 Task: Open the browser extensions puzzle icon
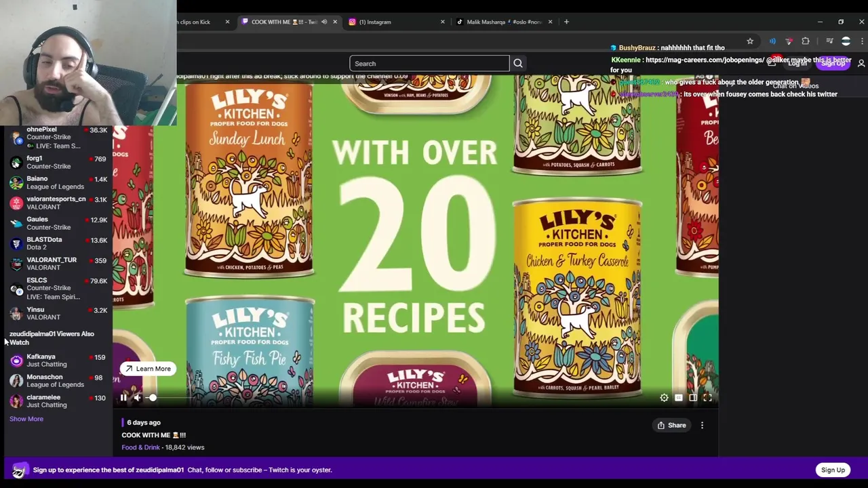pyautogui.click(x=806, y=41)
